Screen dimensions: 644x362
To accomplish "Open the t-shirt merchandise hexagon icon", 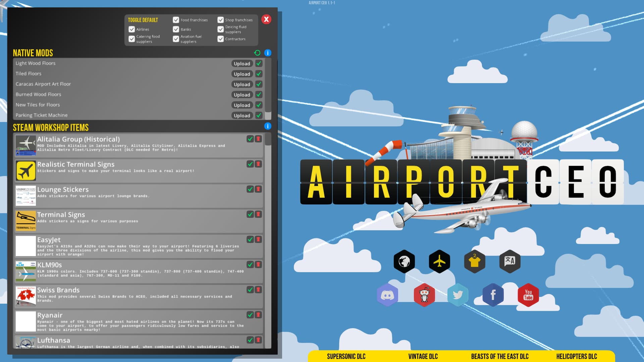I will tap(475, 261).
